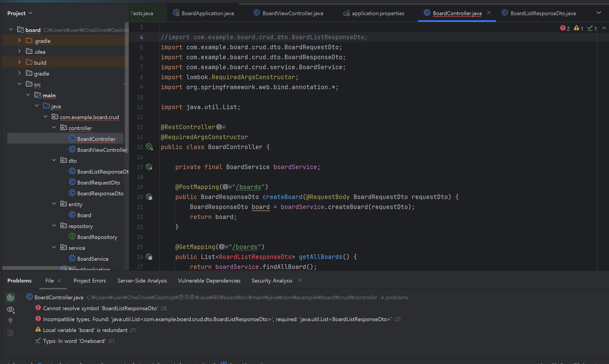Toggle the eye view options in Problems panel

pyautogui.click(x=10, y=310)
